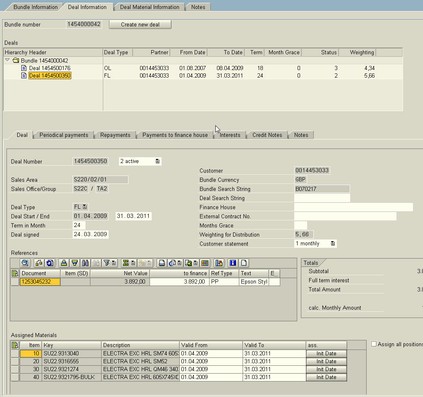
Task: Click the Find binoculars icon in References toolbar
Action: (x=85, y=263)
